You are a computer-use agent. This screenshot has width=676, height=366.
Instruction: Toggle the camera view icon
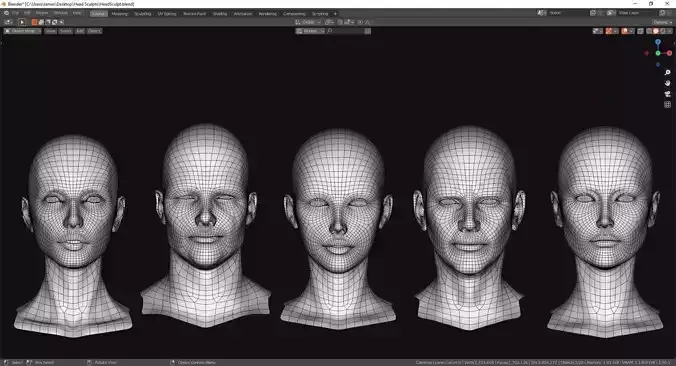(667, 94)
